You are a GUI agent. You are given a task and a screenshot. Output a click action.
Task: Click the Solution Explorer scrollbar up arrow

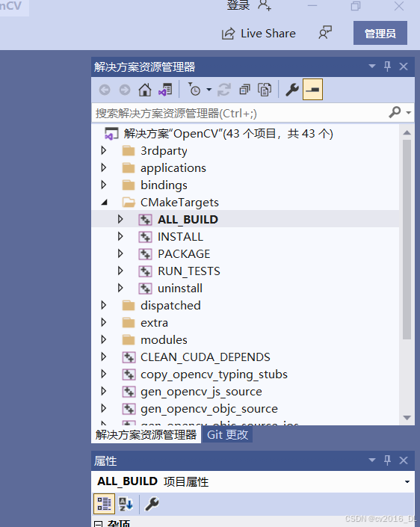click(x=407, y=132)
